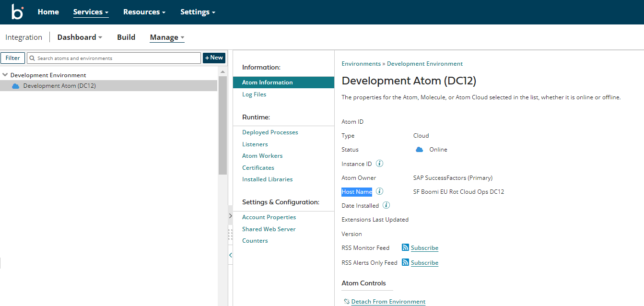The width and height of the screenshot is (644, 306).
Task: Click the SAP SuccessFactors (Primary) owner value
Action: [x=453, y=178]
